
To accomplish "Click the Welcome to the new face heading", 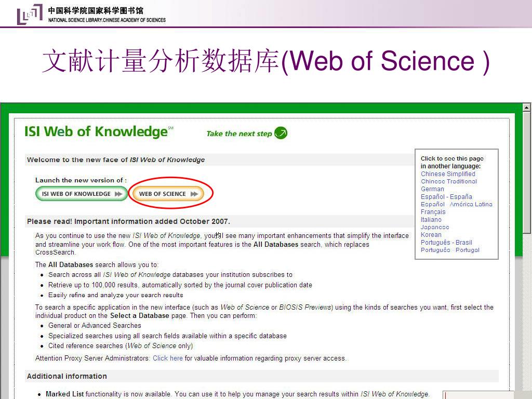I will [x=116, y=160].
